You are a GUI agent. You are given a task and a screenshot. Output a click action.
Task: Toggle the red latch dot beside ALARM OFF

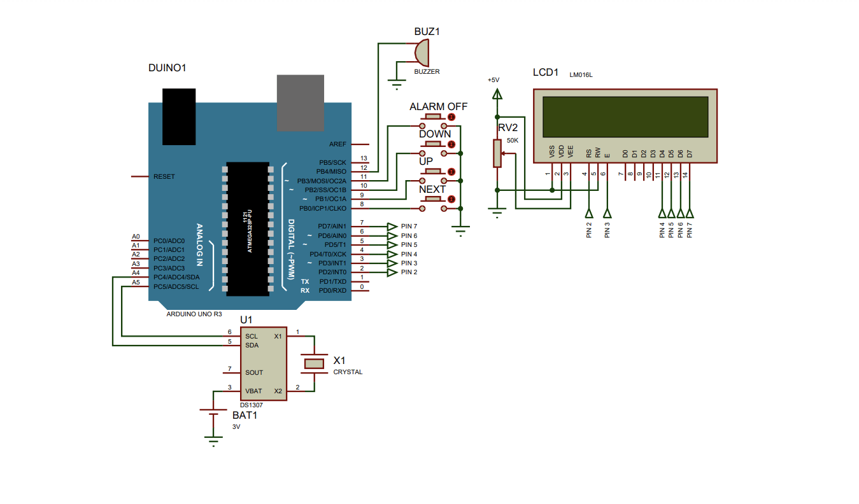(x=451, y=117)
